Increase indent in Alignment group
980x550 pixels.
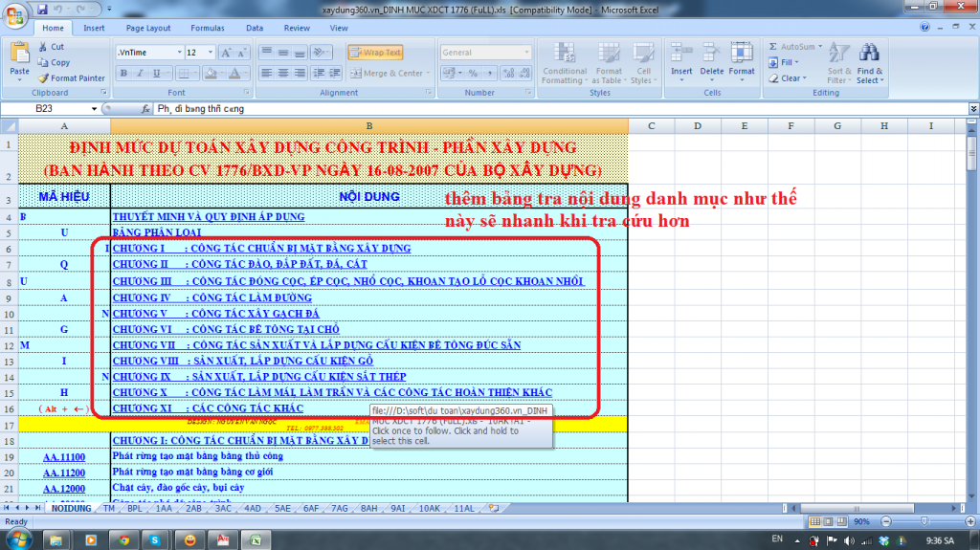tap(335, 73)
